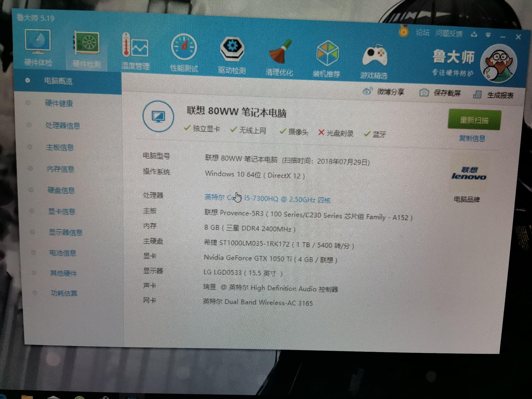
Task: Select 硬件健康 in sidebar
Action: click(59, 103)
